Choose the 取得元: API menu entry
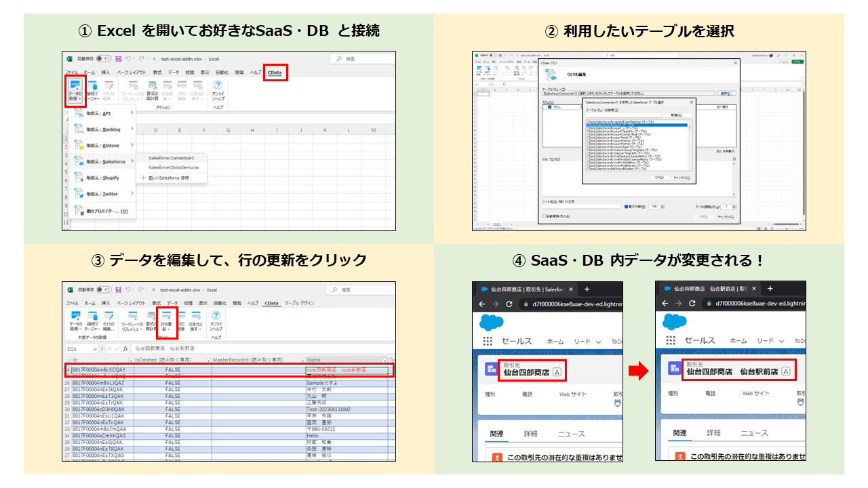868x488 pixels. [102, 114]
